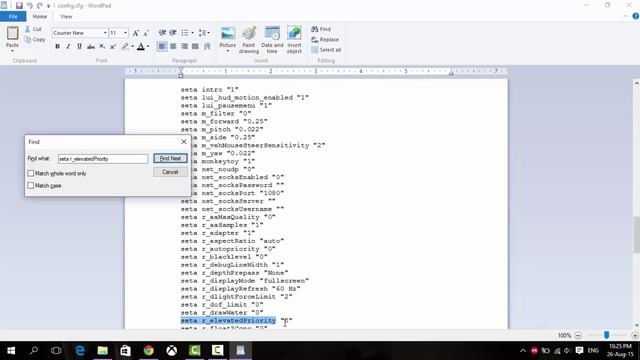Apply Italic formatting

[69, 47]
